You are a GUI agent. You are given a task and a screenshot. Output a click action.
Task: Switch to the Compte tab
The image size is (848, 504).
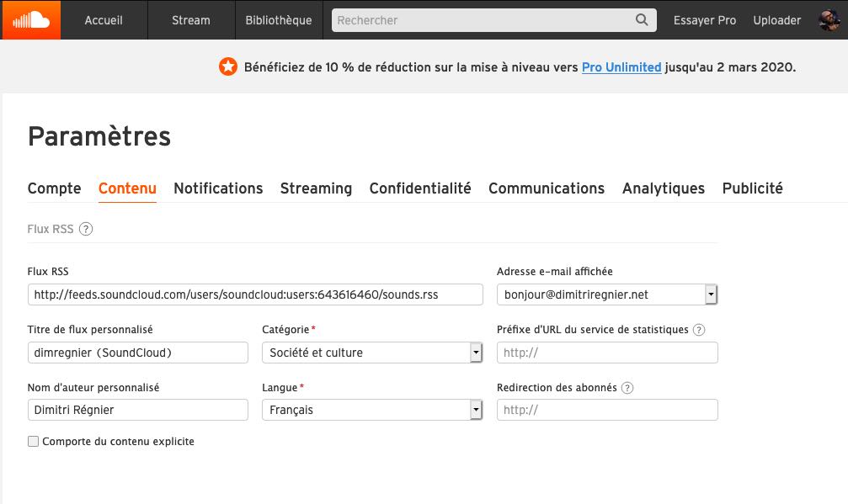click(54, 188)
